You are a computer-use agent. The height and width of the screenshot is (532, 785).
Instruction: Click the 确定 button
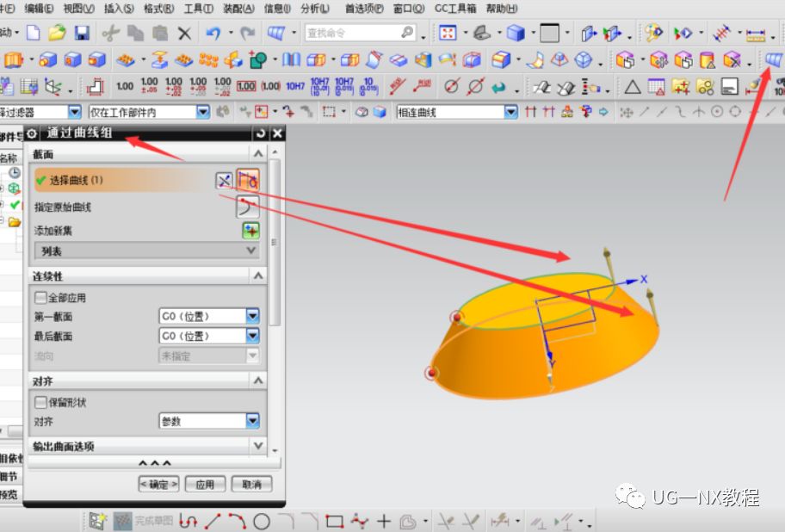(x=158, y=484)
